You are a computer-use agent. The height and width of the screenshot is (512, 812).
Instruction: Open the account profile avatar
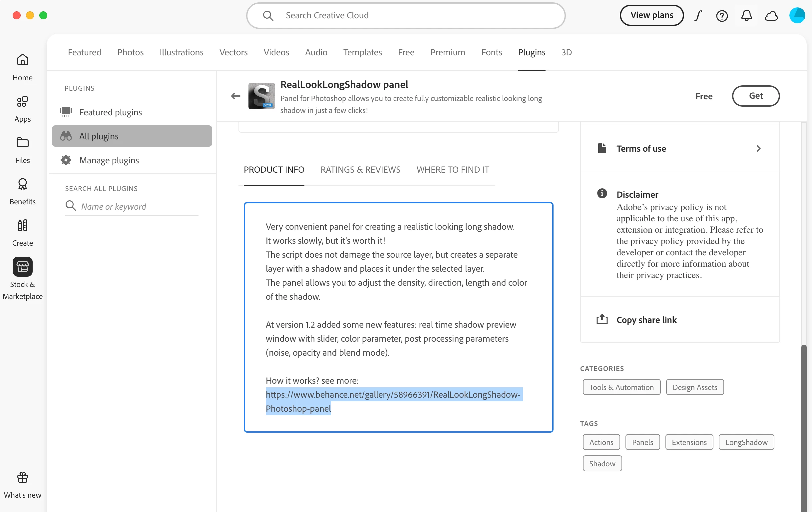coord(797,16)
